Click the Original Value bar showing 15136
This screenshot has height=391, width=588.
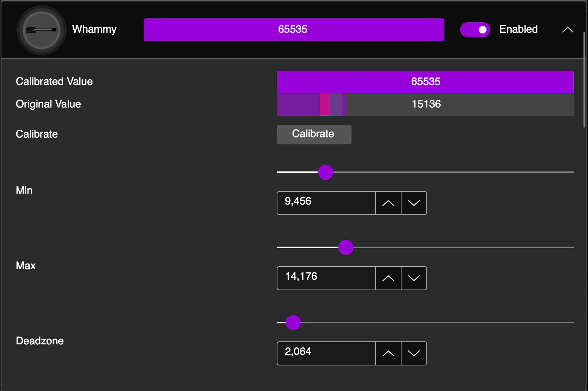click(425, 105)
